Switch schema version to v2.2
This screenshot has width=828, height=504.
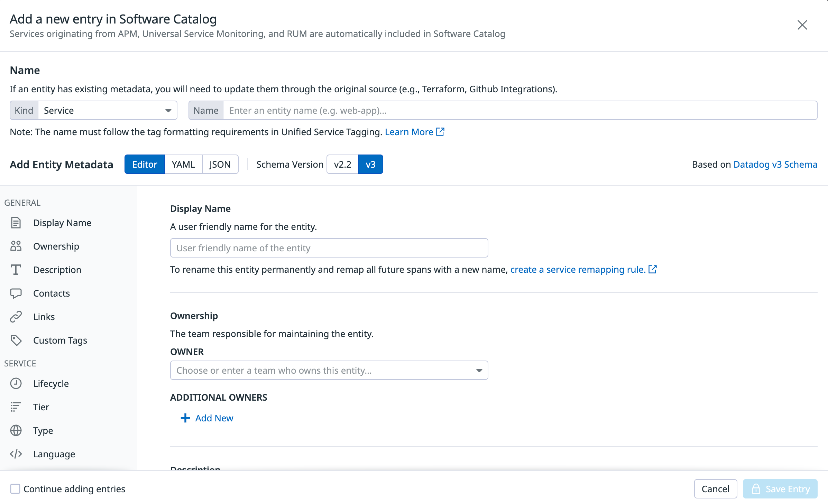coord(342,164)
